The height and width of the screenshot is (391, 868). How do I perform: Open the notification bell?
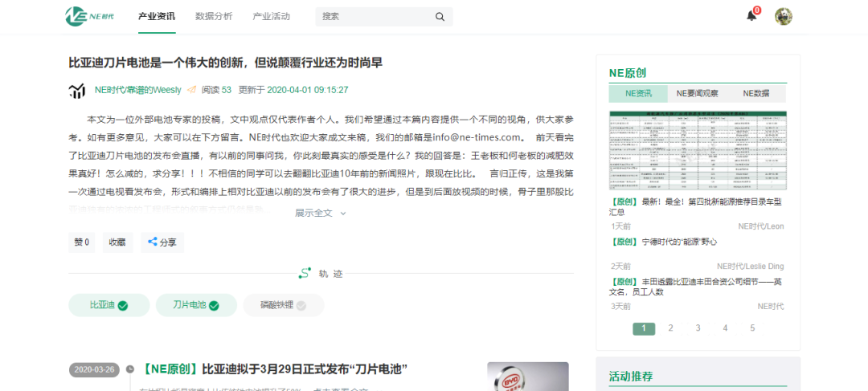pyautogui.click(x=751, y=16)
